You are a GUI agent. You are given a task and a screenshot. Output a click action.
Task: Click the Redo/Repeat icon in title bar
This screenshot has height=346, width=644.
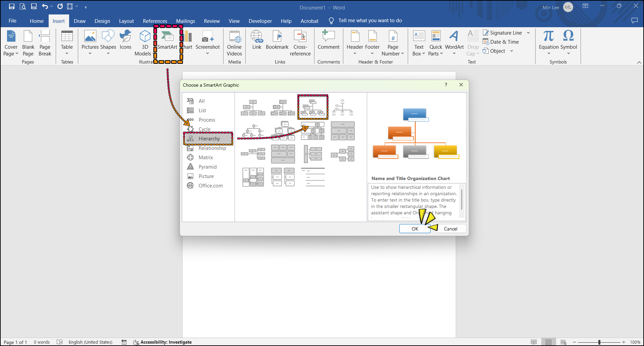click(60, 6)
